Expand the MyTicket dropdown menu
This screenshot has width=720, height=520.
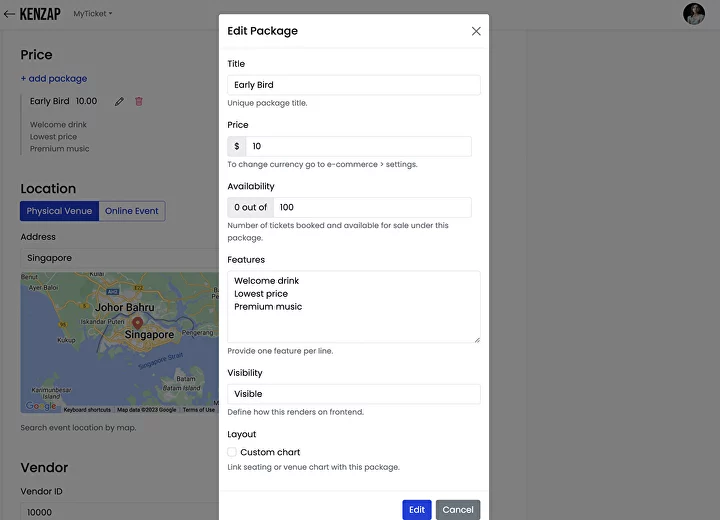93,14
